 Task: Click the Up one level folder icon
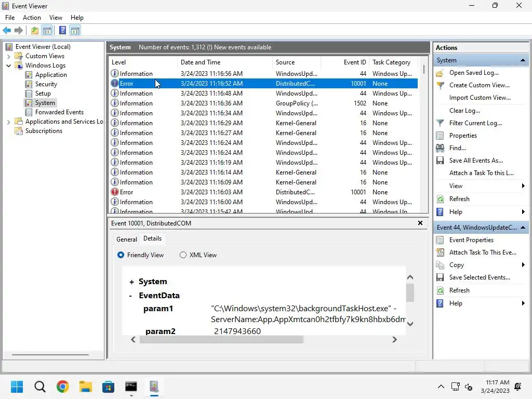(34, 31)
